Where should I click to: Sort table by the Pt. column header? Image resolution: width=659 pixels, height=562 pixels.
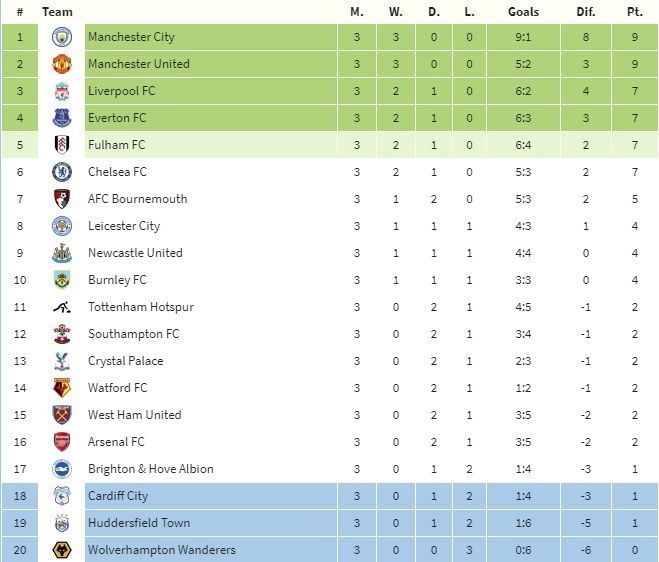(634, 12)
